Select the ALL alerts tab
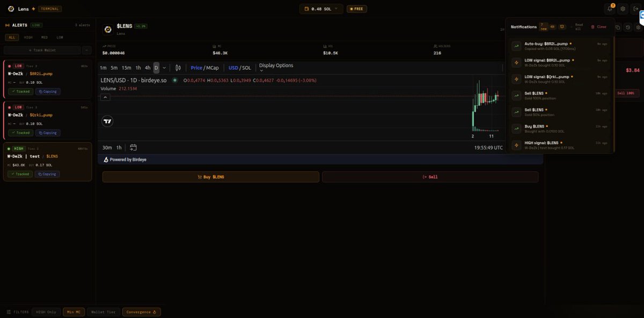Viewport: 644px width, 318px height. (12, 38)
